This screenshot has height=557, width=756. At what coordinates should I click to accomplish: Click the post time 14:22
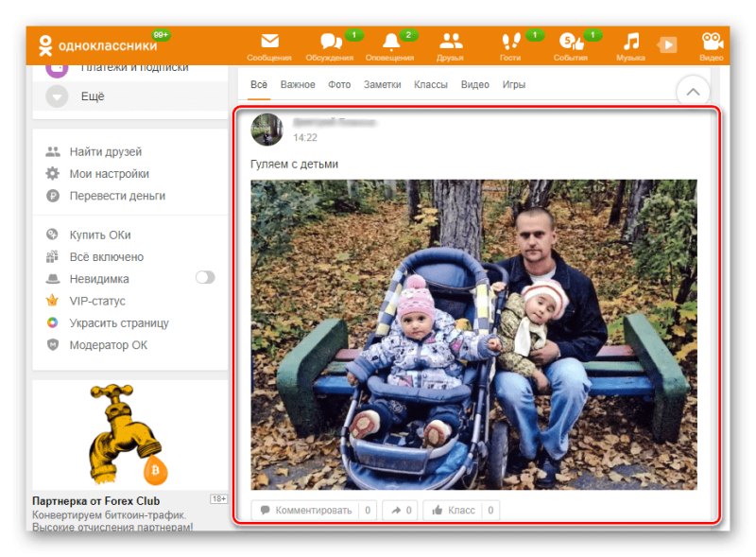click(x=305, y=137)
